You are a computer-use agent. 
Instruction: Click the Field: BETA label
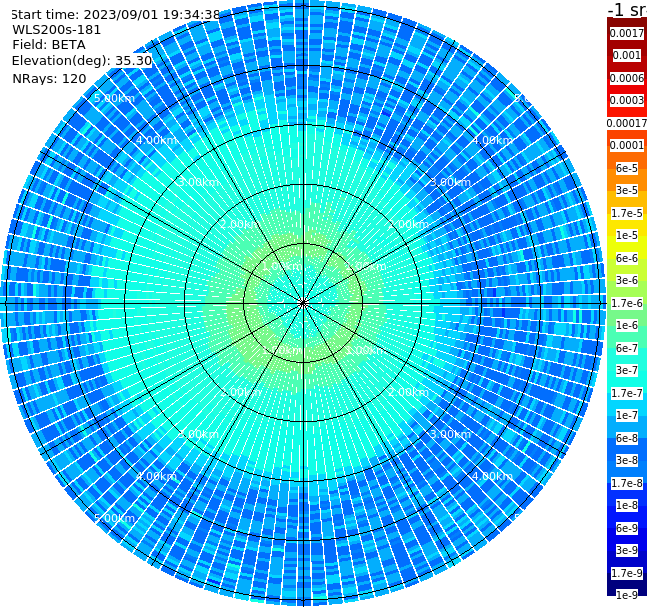tap(49, 45)
